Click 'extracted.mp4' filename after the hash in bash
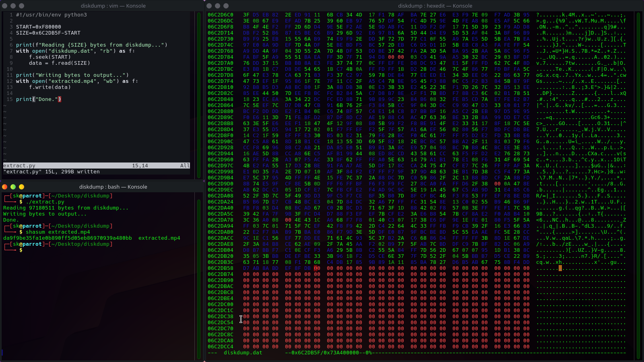The width and height of the screenshot is (644, 362). click(159, 238)
